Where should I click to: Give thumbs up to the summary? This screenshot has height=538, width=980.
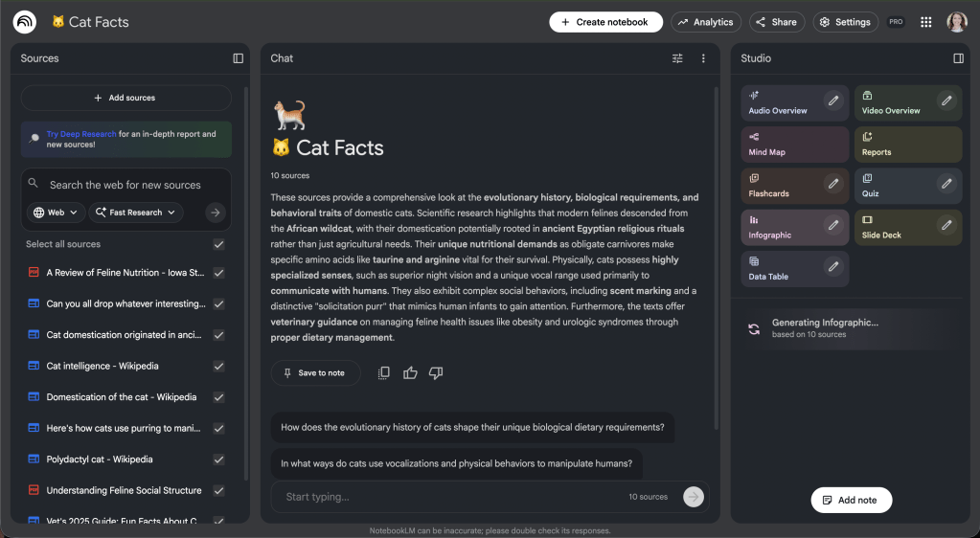tap(410, 372)
